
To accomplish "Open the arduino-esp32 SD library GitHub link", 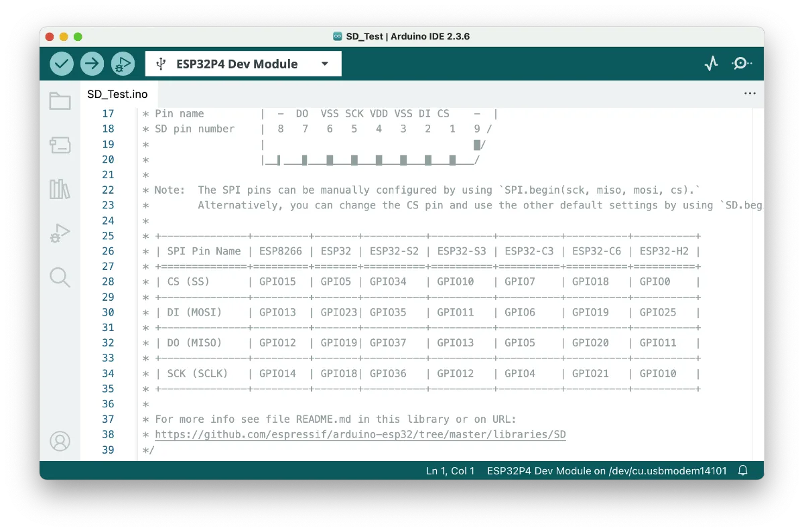I will point(360,435).
